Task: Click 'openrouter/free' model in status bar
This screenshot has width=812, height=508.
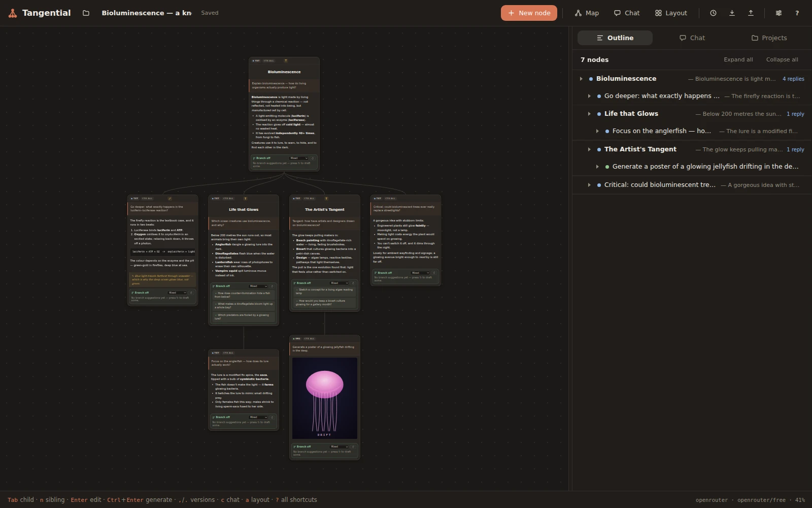Action: coord(761,500)
